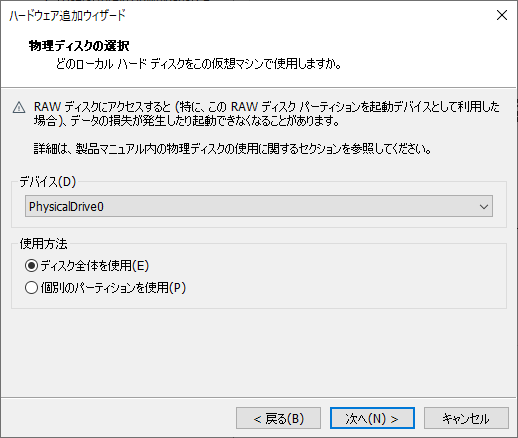Screen dimensions: 518x438
Task: Click the 製品マニュアル details sentence
Action: [232, 148]
